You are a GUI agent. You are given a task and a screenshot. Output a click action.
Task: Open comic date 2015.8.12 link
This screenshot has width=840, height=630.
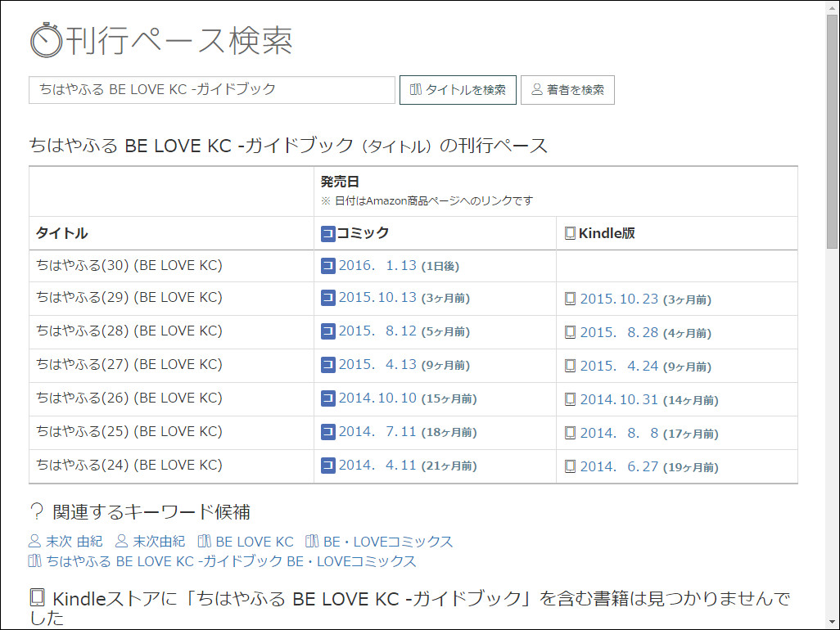377,331
